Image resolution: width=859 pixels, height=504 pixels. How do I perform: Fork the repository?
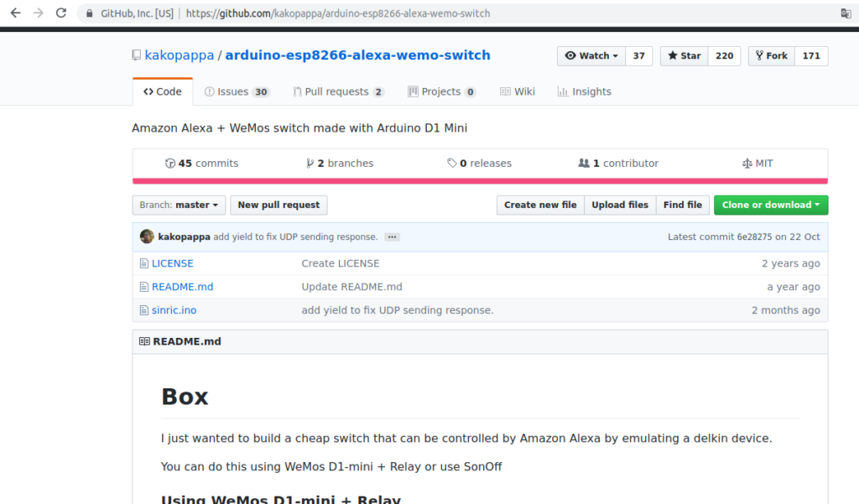point(772,56)
